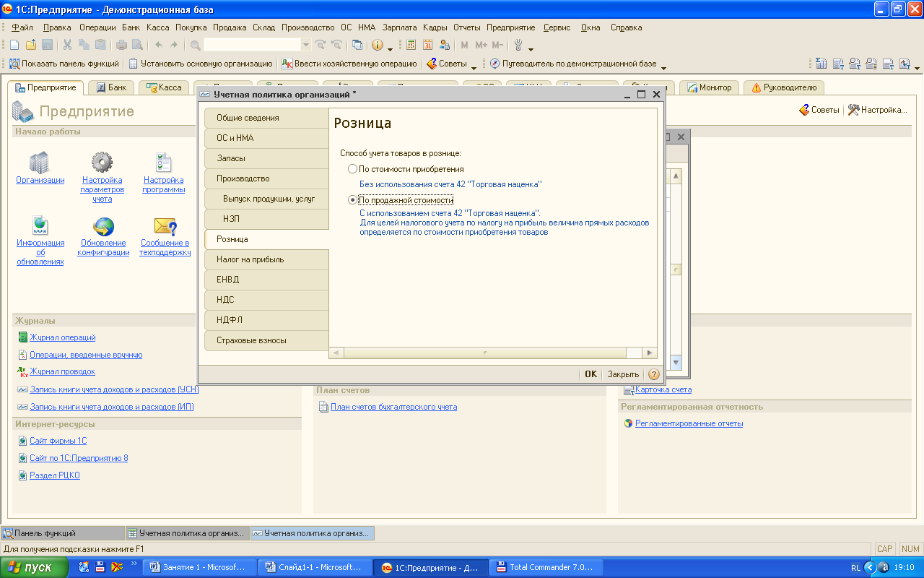
Task: Open the Сервис menu
Action: click(x=557, y=27)
